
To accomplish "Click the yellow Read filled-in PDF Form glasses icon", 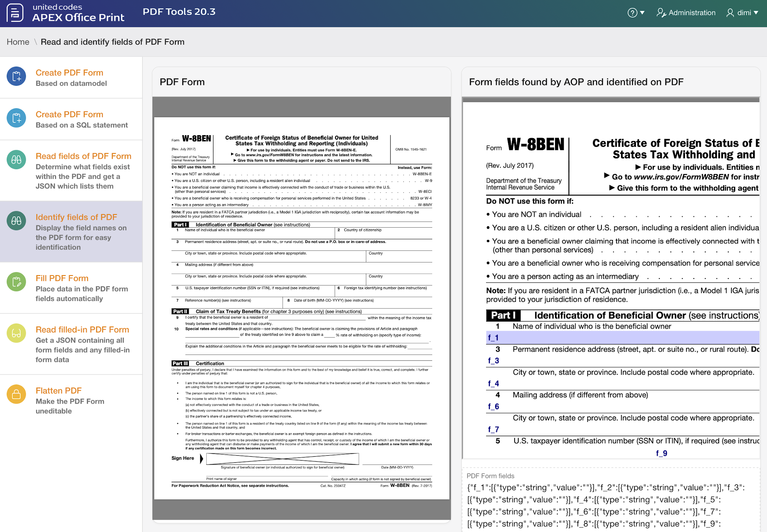I will (x=16, y=333).
